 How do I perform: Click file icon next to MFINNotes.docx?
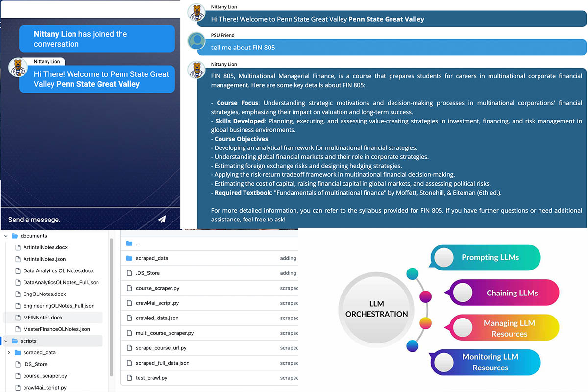(x=18, y=318)
